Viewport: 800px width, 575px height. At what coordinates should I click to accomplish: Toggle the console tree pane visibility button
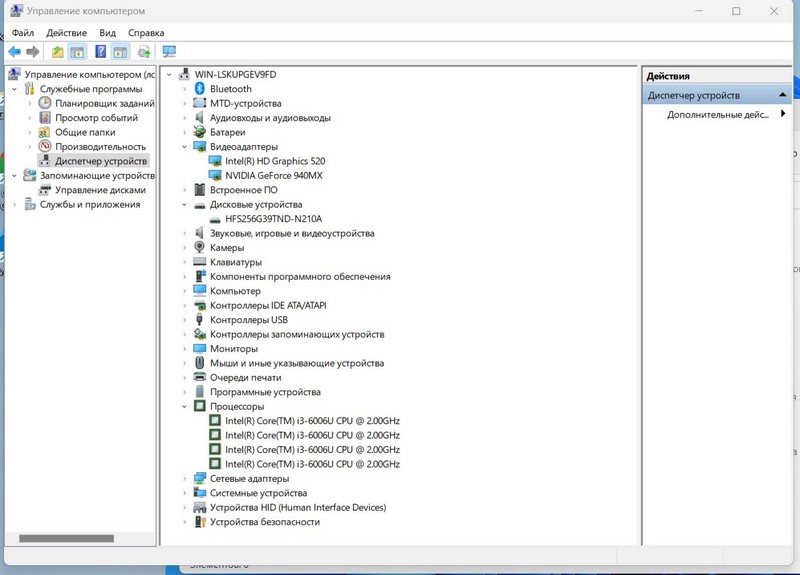pos(77,52)
